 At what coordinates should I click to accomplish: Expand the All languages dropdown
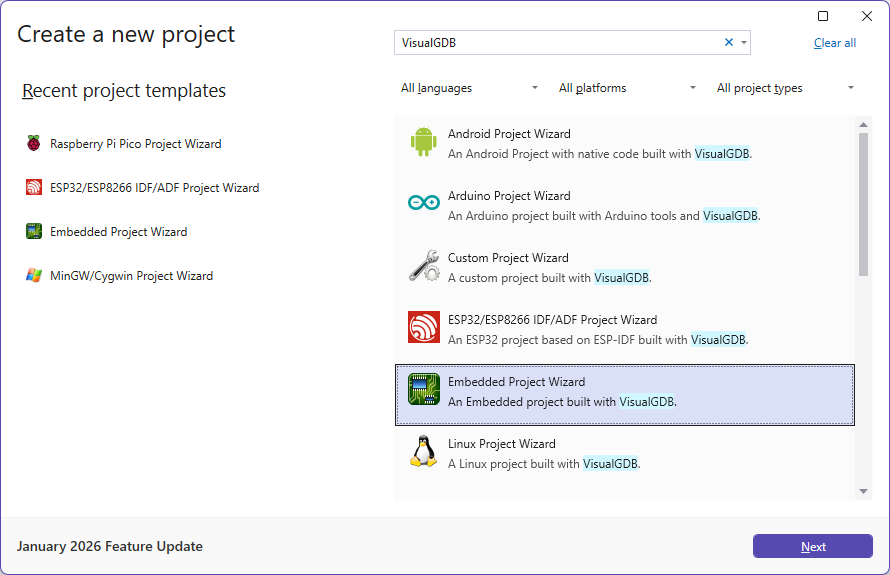(x=470, y=88)
